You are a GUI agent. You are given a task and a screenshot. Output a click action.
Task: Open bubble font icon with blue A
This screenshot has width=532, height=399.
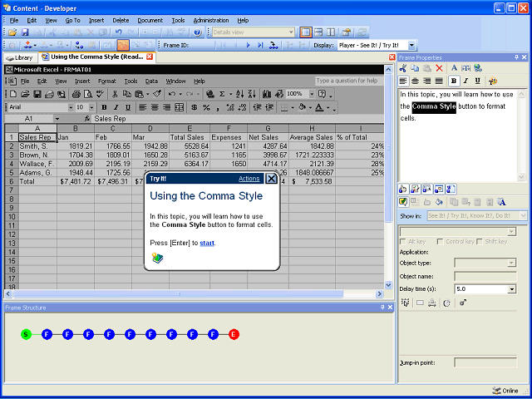pyautogui.click(x=502, y=202)
